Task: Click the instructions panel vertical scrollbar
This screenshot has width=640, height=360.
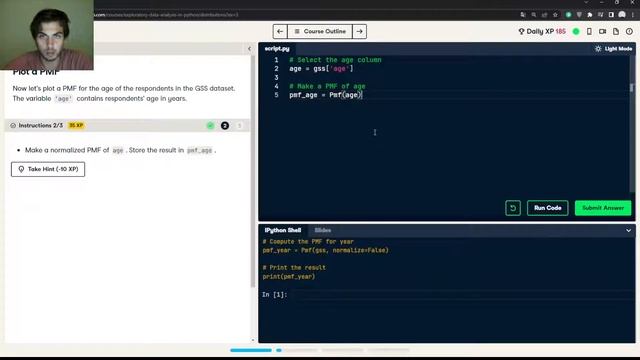Action: (x=253, y=171)
